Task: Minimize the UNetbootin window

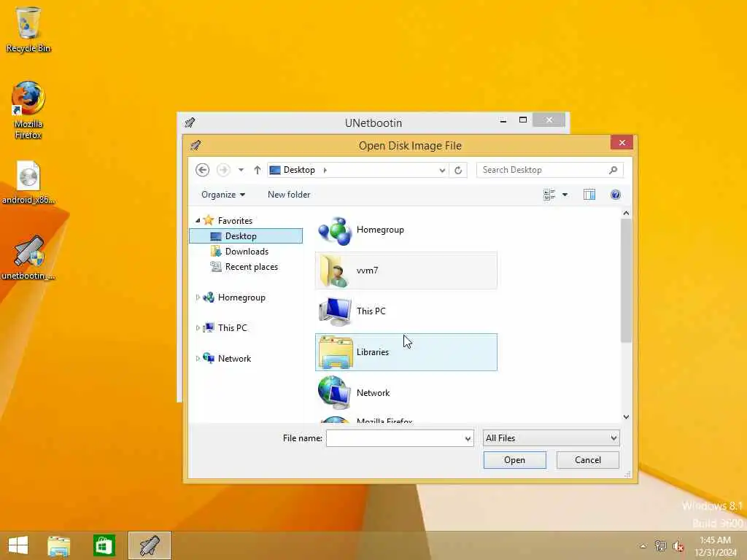Action: pyautogui.click(x=503, y=120)
